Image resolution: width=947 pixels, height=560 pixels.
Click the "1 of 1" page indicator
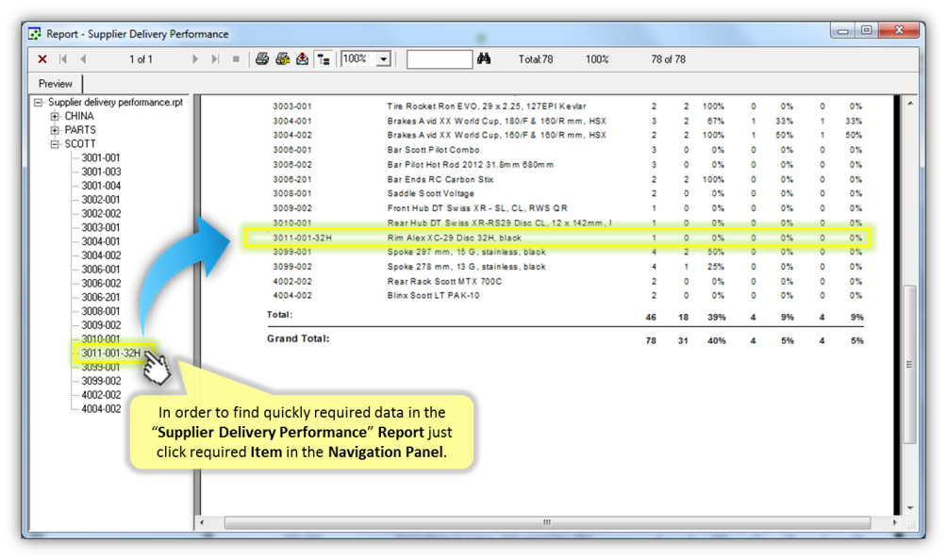(x=141, y=59)
